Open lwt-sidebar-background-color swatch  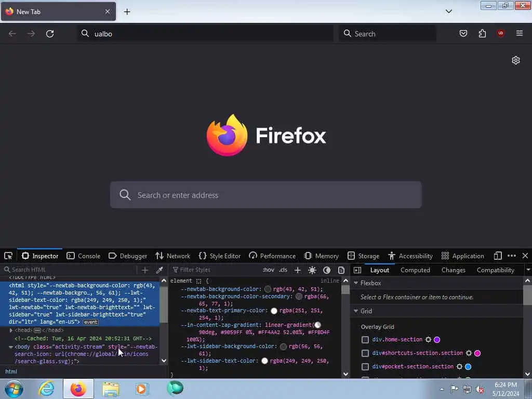(283, 347)
